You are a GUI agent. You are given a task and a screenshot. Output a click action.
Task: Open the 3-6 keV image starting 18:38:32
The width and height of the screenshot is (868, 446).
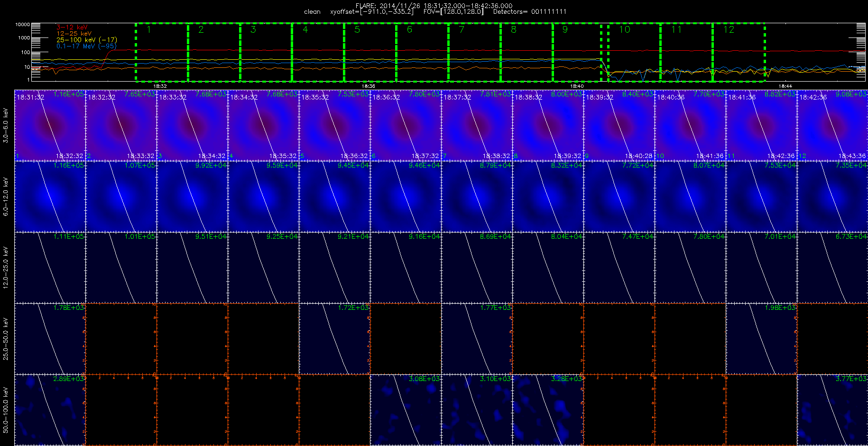tap(548, 125)
